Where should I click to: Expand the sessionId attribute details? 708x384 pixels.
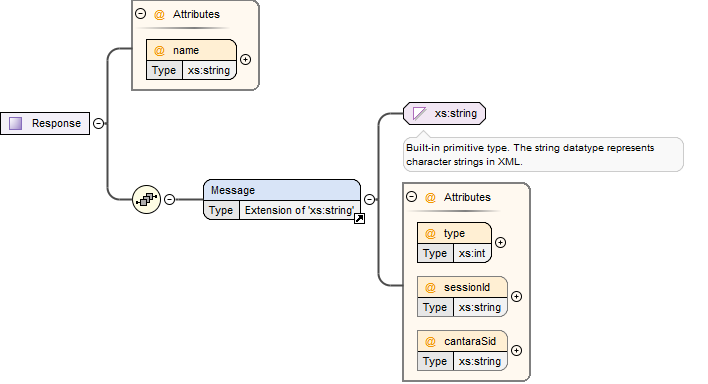coord(517,296)
